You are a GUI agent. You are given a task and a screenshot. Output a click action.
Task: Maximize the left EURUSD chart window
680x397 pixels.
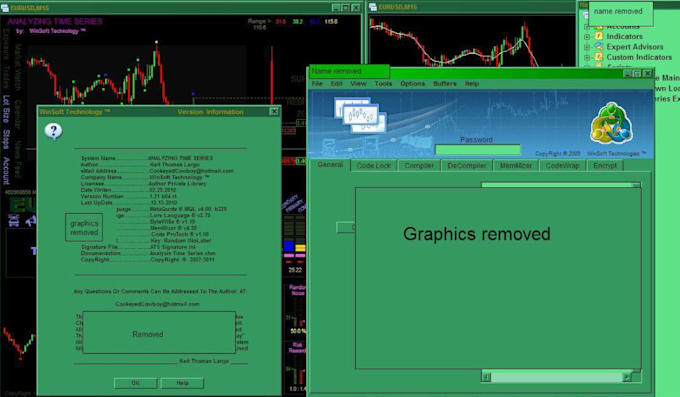[346, 7]
